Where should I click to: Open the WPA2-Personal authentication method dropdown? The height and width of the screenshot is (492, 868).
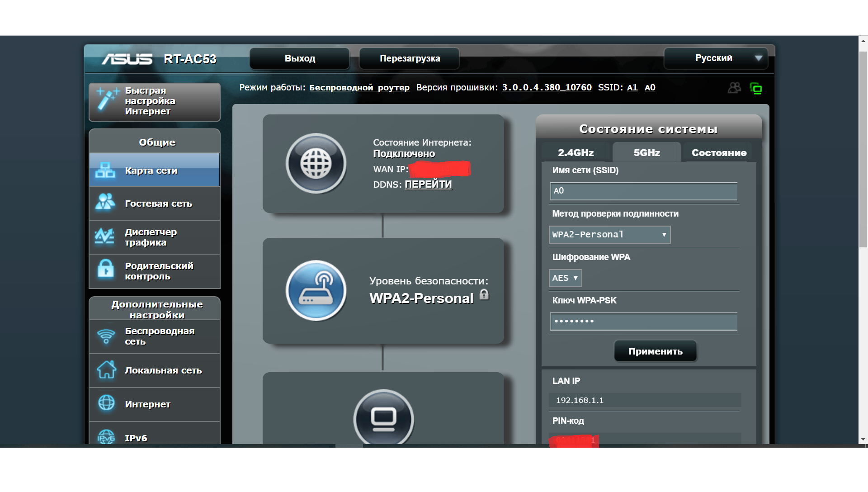pyautogui.click(x=609, y=235)
